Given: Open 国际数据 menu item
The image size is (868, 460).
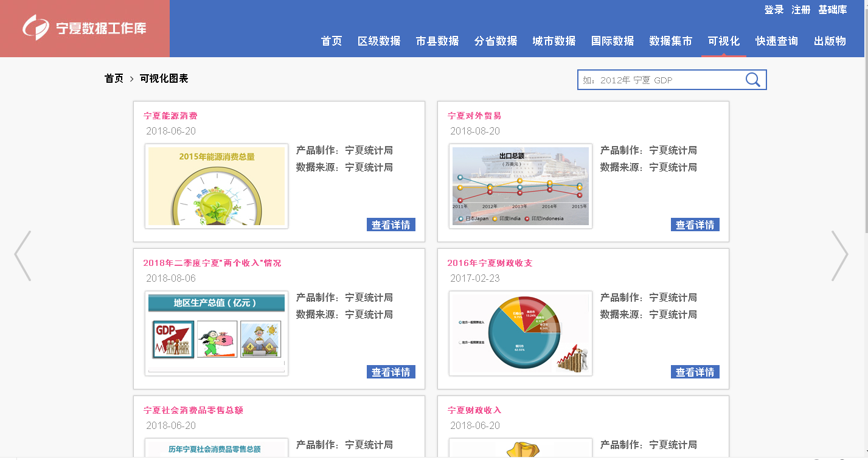Looking at the screenshot, I should click(x=613, y=41).
